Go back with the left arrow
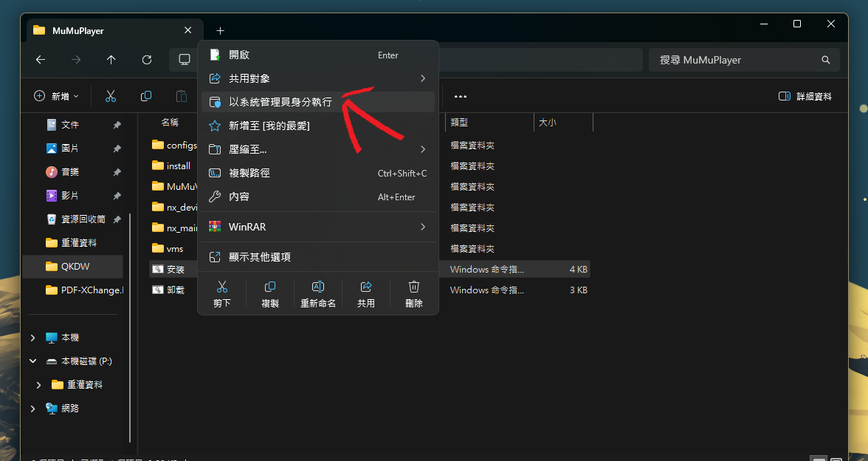868x461 pixels. (41, 60)
